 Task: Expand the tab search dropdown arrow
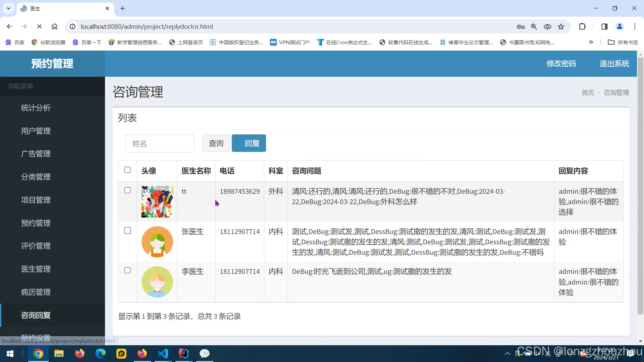pos(8,8)
